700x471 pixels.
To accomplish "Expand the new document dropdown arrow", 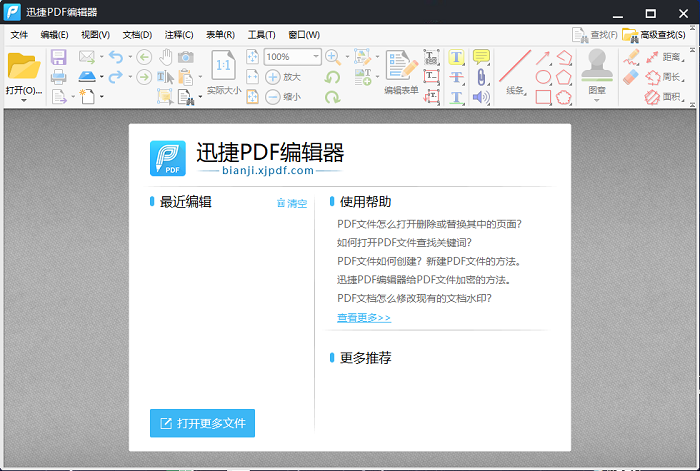I will pos(102,96).
